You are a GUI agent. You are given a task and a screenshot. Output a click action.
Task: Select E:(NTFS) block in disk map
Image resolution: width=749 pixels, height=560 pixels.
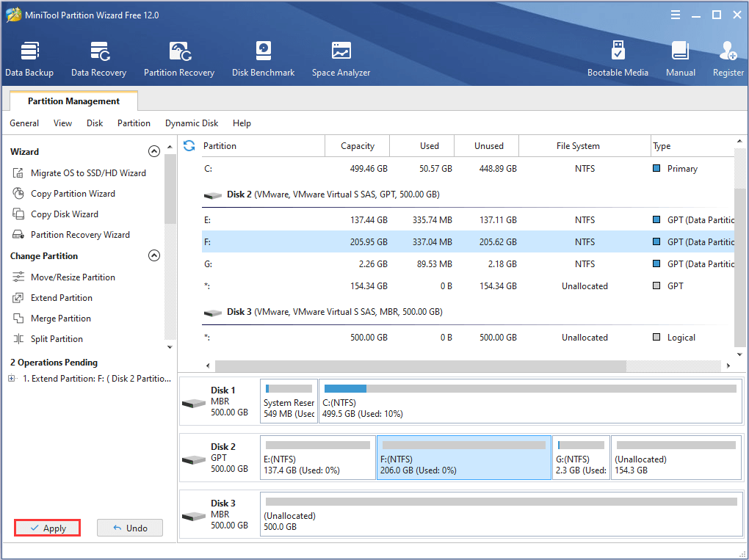(x=318, y=457)
